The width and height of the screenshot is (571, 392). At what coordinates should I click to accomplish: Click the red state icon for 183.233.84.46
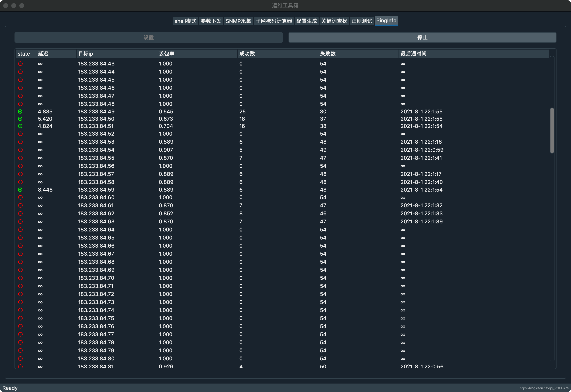(20, 88)
